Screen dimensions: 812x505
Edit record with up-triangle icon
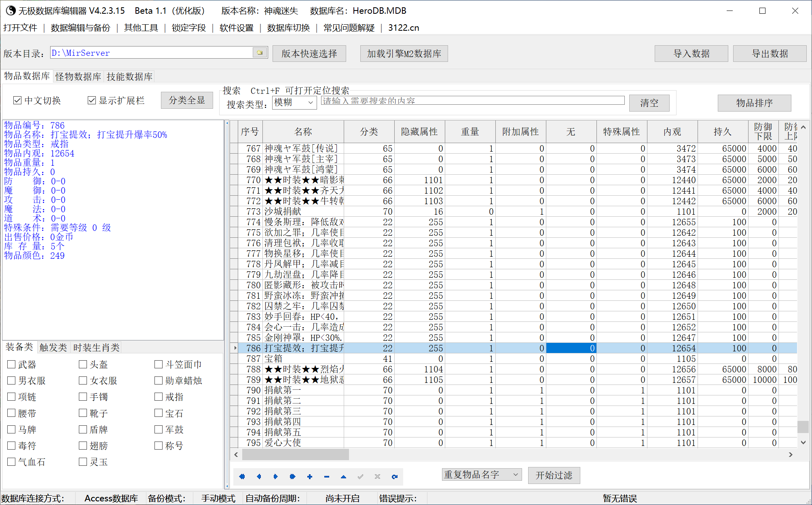(x=343, y=476)
